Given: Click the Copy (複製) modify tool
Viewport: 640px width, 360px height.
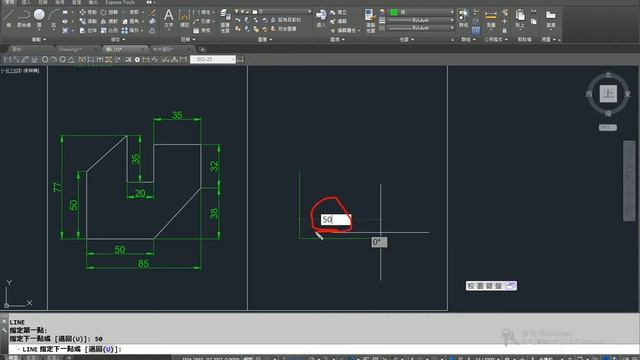Looking at the screenshot, I should [88, 21].
